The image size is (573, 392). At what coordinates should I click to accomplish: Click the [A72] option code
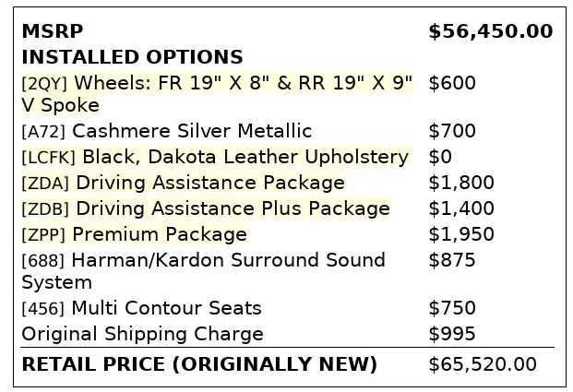43,132
